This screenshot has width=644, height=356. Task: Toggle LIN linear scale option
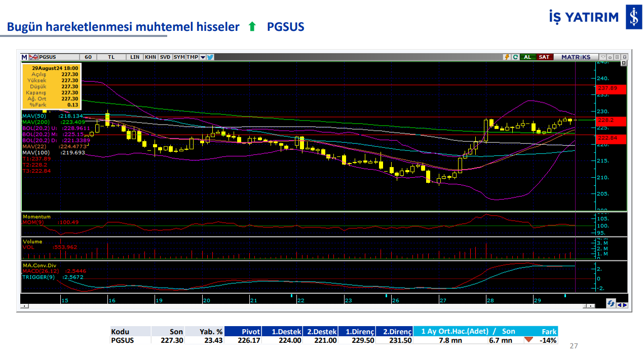click(135, 57)
